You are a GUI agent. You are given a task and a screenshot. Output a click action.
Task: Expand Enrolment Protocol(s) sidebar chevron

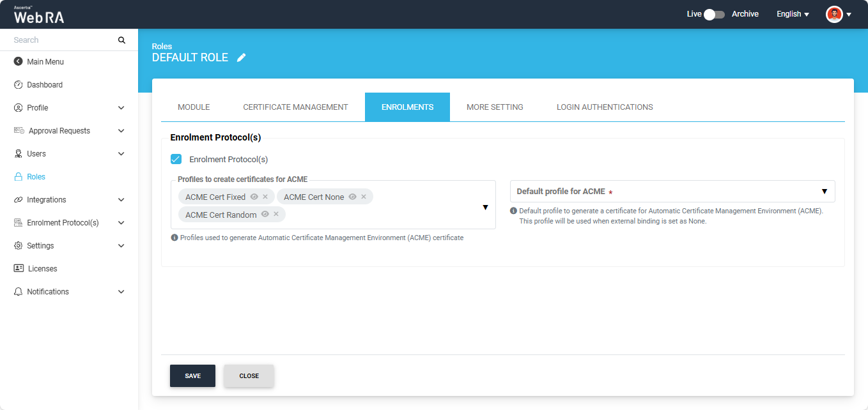(121, 223)
